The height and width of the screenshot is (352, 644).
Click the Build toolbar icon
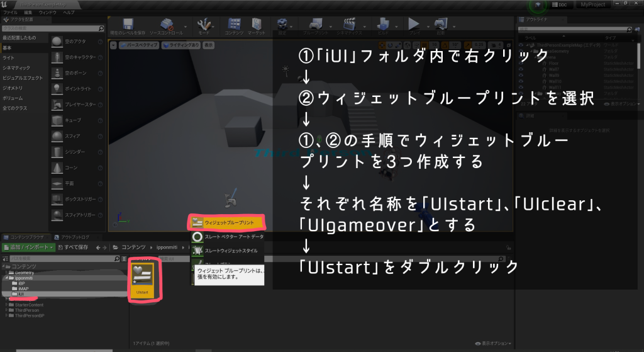(x=383, y=24)
